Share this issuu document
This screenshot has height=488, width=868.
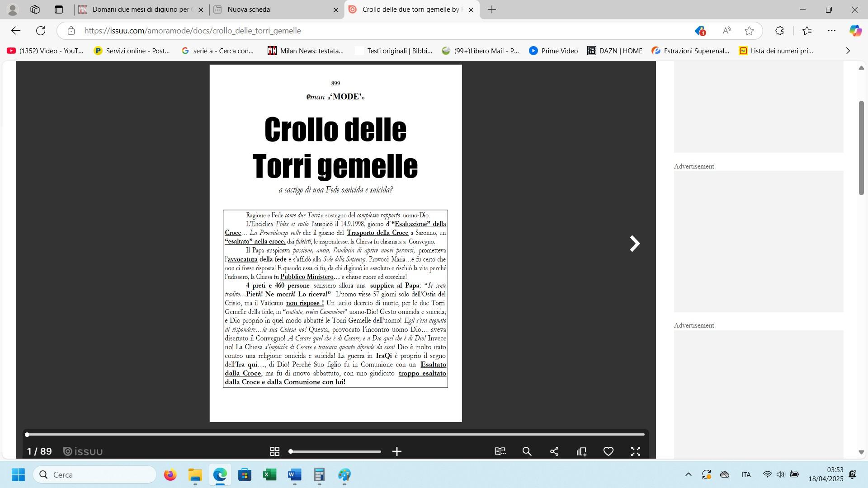click(x=554, y=451)
